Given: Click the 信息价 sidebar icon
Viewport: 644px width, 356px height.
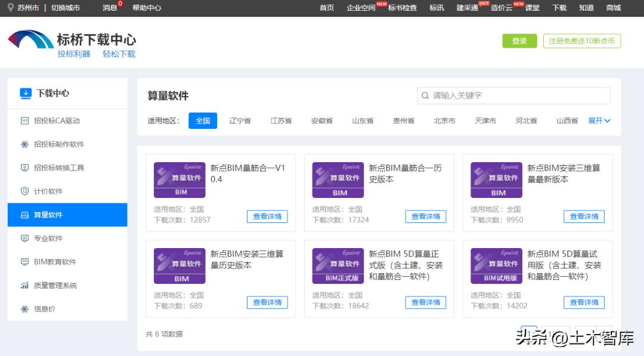Looking at the screenshot, I should pyautogui.click(x=24, y=309).
